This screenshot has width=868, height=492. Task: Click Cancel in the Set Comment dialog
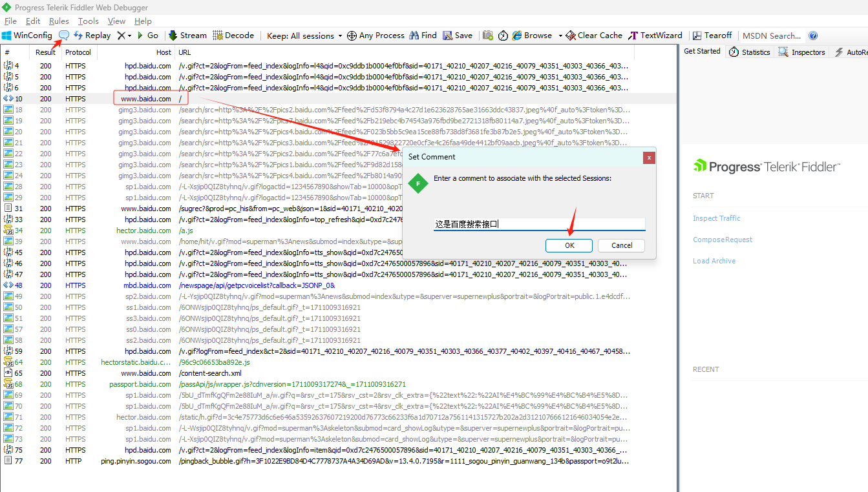pos(622,245)
